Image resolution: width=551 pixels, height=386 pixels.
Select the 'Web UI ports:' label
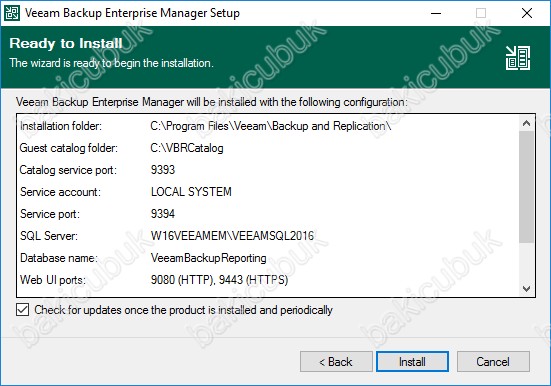(x=53, y=280)
